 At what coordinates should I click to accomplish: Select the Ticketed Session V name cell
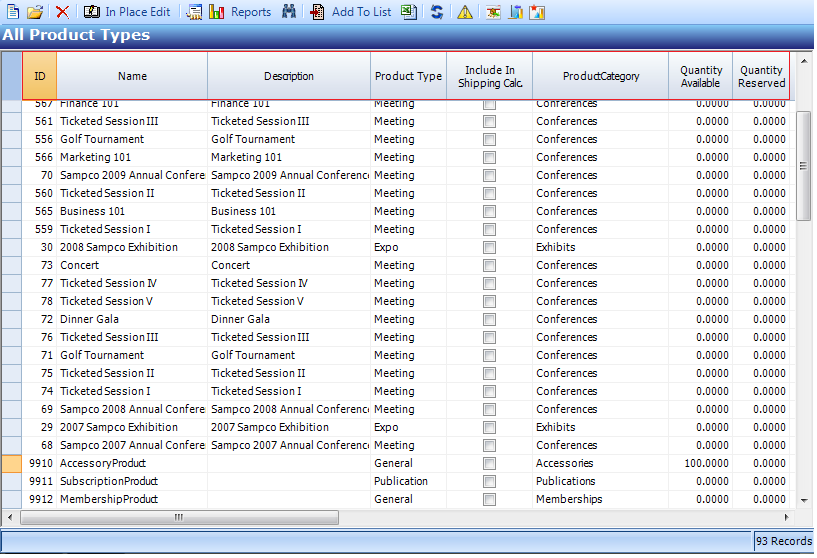pos(132,301)
